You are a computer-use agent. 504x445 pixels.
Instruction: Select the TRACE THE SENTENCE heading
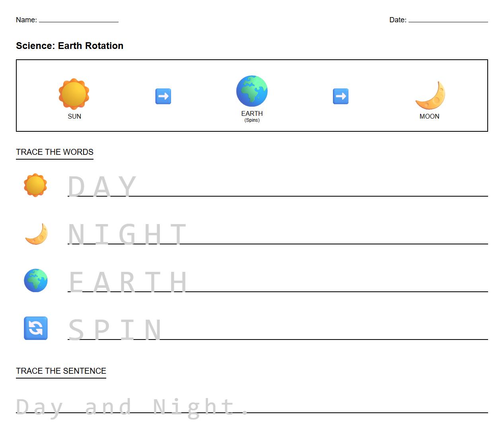point(60,371)
